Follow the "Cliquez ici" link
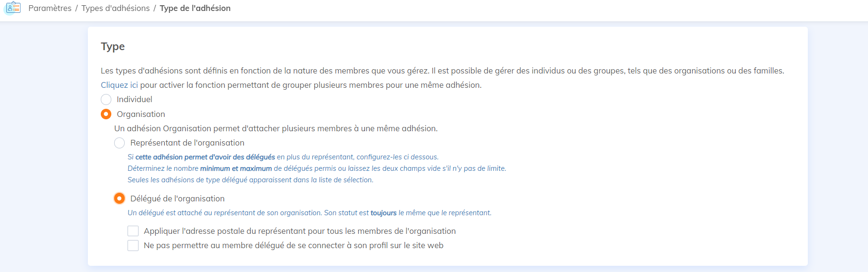 point(119,85)
